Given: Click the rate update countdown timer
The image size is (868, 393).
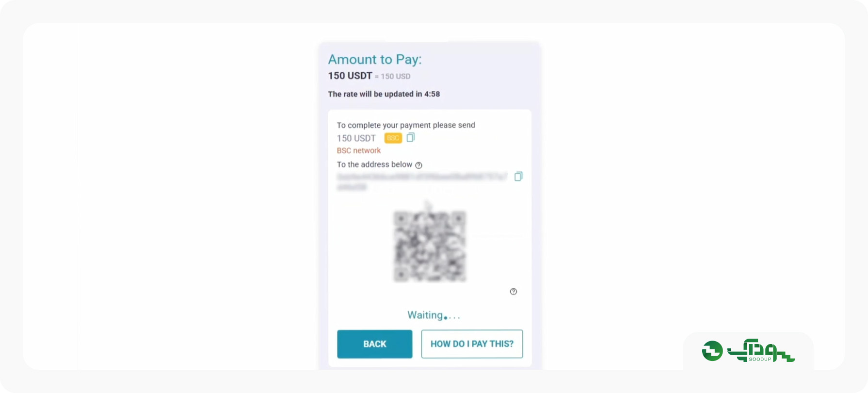Looking at the screenshot, I should coord(432,94).
